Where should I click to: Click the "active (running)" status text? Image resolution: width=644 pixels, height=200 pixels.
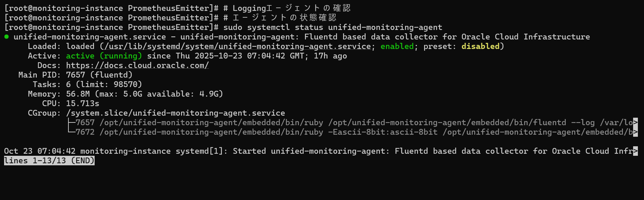[104, 56]
